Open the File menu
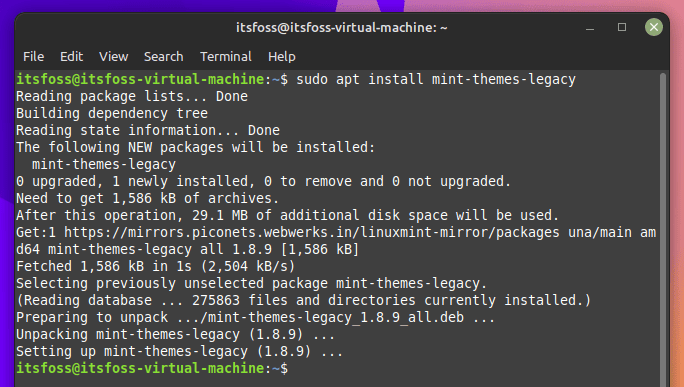The width and height of the screenshot is (684, 387). coord(33,57)
